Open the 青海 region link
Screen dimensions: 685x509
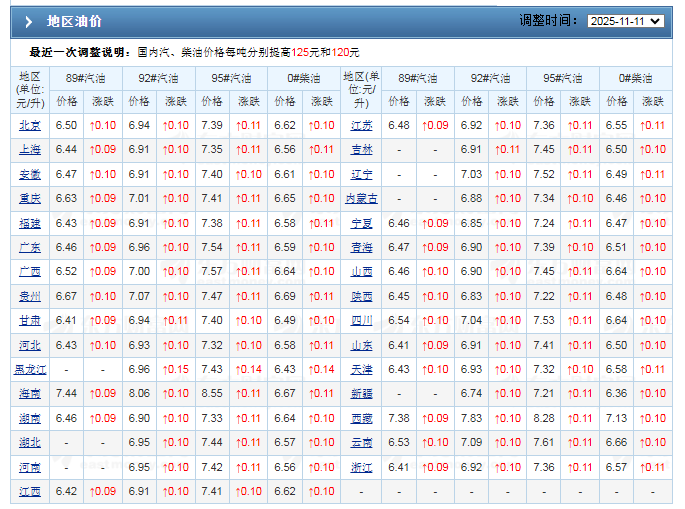(x=362, y=247)
